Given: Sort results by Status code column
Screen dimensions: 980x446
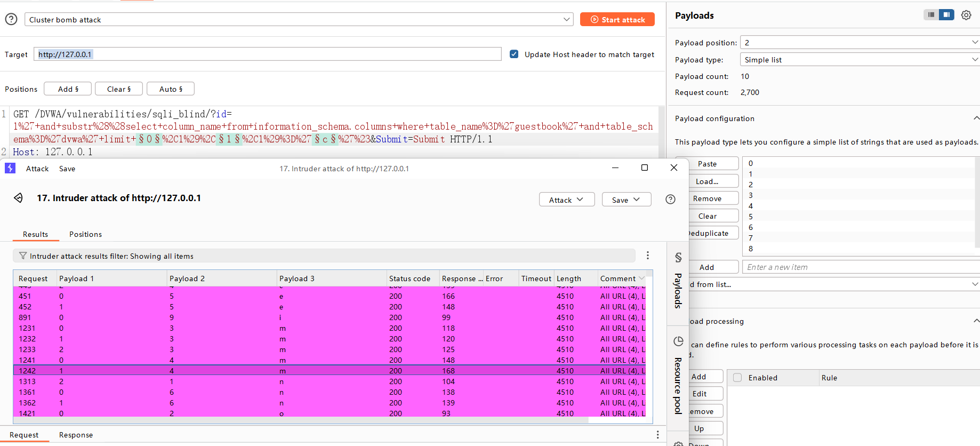Looking at the screenshot, I should [413, 278].
